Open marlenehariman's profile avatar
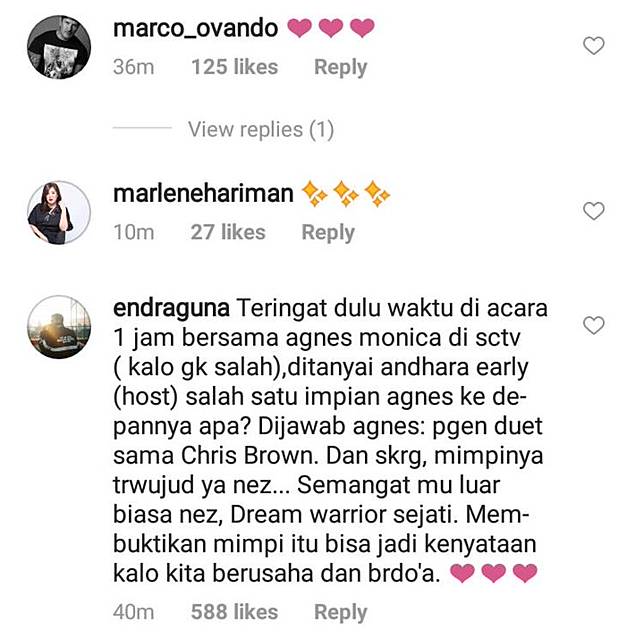Screen dimensions: 644x635 point(59,213)
